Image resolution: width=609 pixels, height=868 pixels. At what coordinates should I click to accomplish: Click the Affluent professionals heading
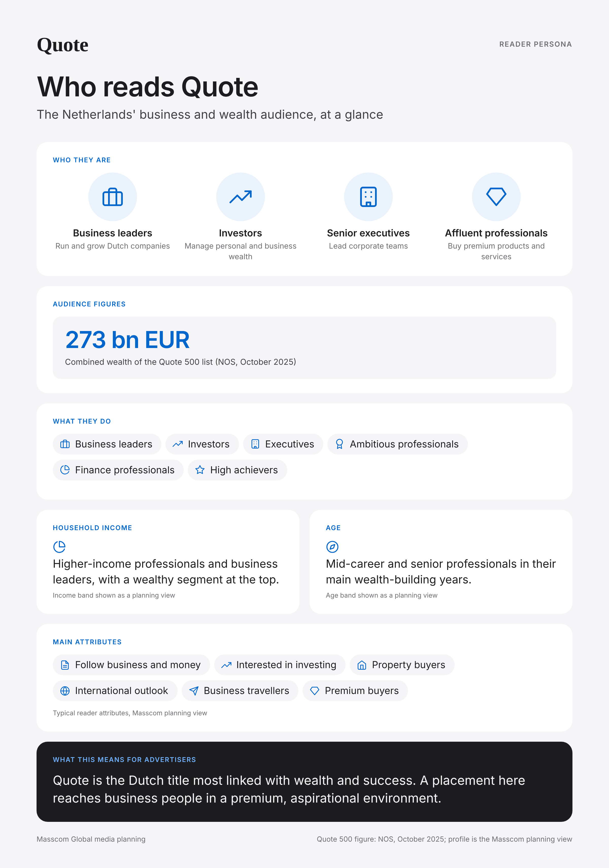[x=496, y=233]
